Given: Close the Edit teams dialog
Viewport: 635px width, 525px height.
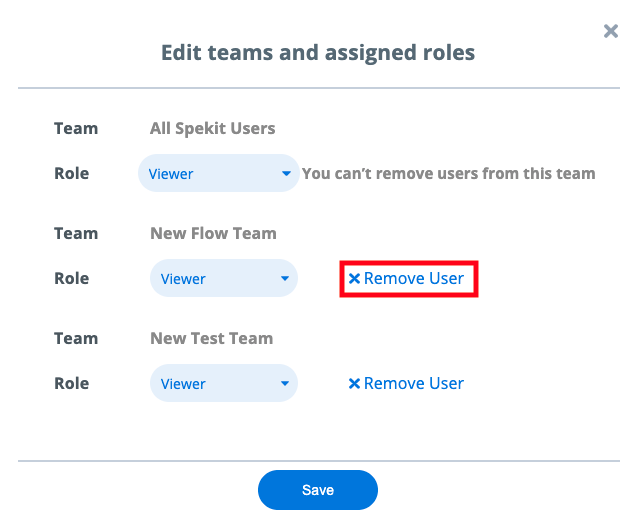Looking at the screenshot, I should (x=611, y=31).
